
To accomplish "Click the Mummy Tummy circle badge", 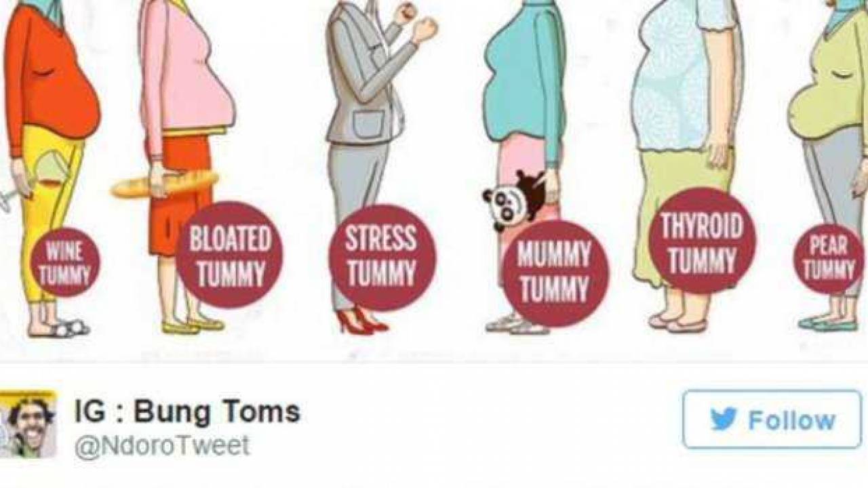I will pos(555,273).
